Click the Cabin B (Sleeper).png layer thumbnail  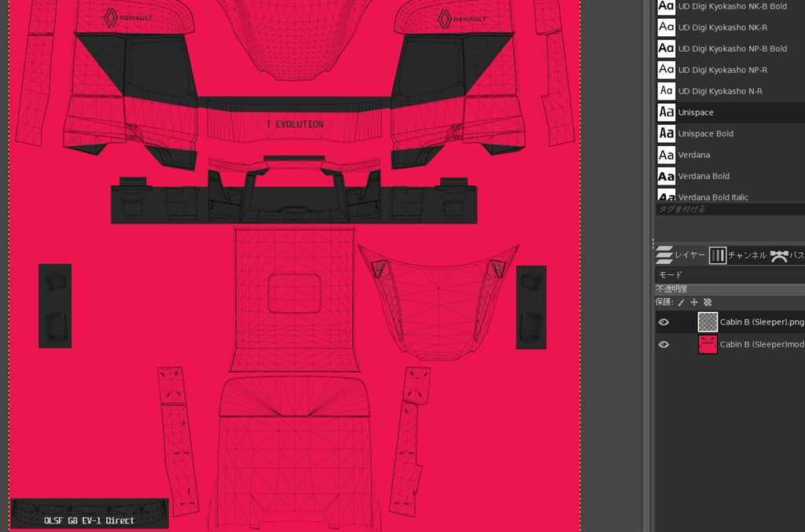pyautogui.click(x=708, y=321)
